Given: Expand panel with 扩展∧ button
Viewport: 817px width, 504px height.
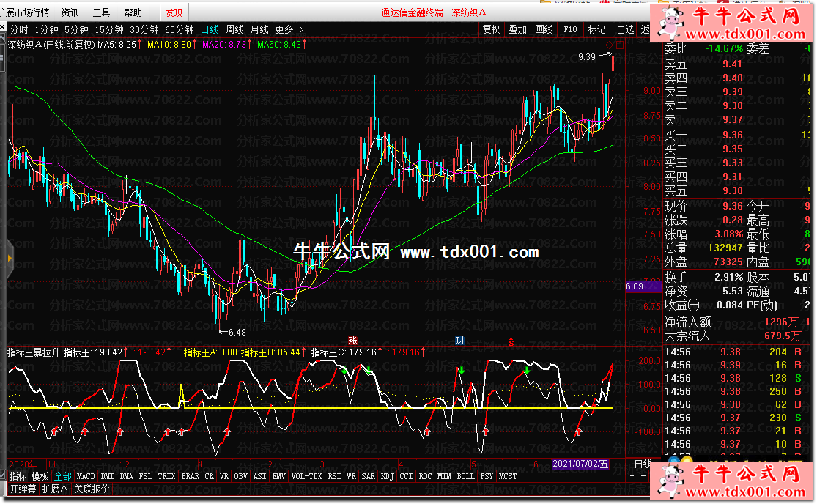Looking at the screenshot, I should [x=55, y=489].
